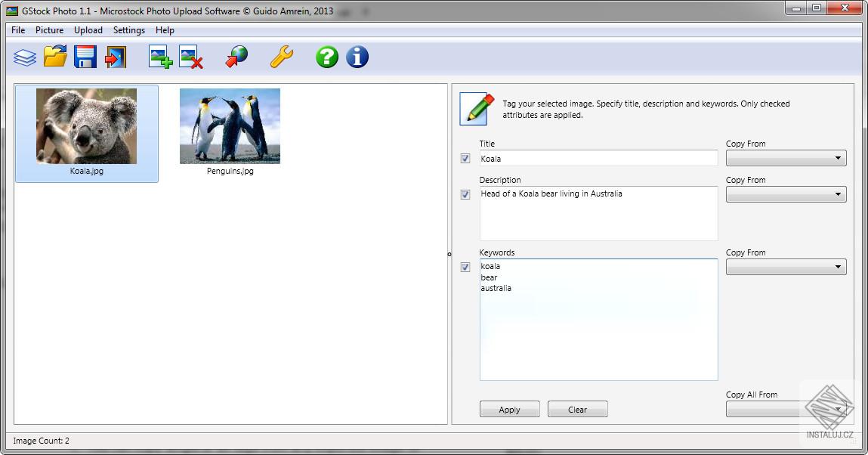Click into the Description text box
Viewport: 868px width, 455px height.
[598, 213]
